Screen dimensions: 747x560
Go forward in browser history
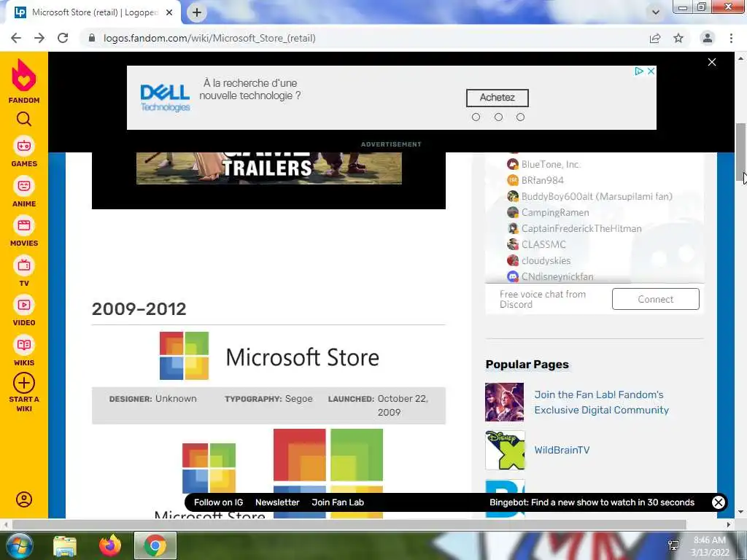coord(39,38)
